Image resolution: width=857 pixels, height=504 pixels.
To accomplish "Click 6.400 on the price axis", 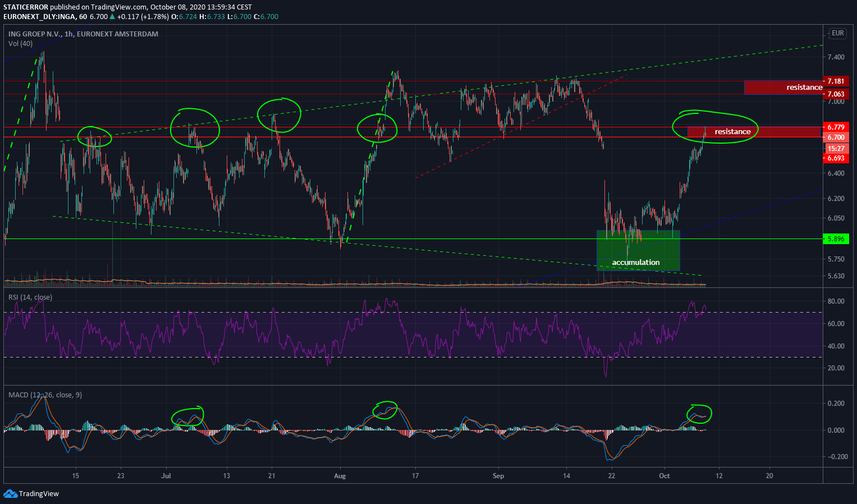I will pyautogui.click(x=836, y=173).
